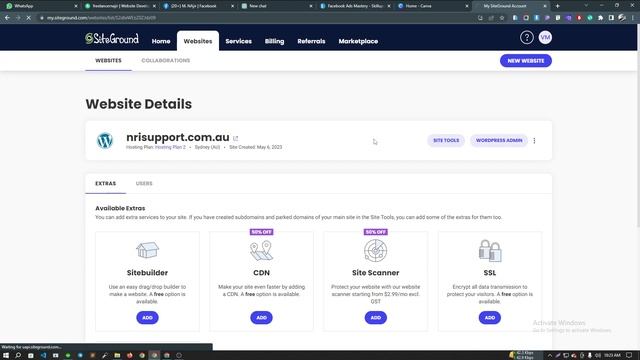The width and height of the screenshot is (640, 360).
Task: Open the three-dot more options menu
Action: click(x=534, y=140)
